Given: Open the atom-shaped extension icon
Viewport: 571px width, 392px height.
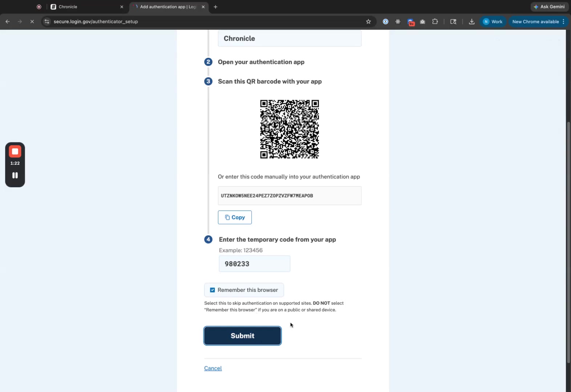Looking at the screenshot, I should click(398, 22).
